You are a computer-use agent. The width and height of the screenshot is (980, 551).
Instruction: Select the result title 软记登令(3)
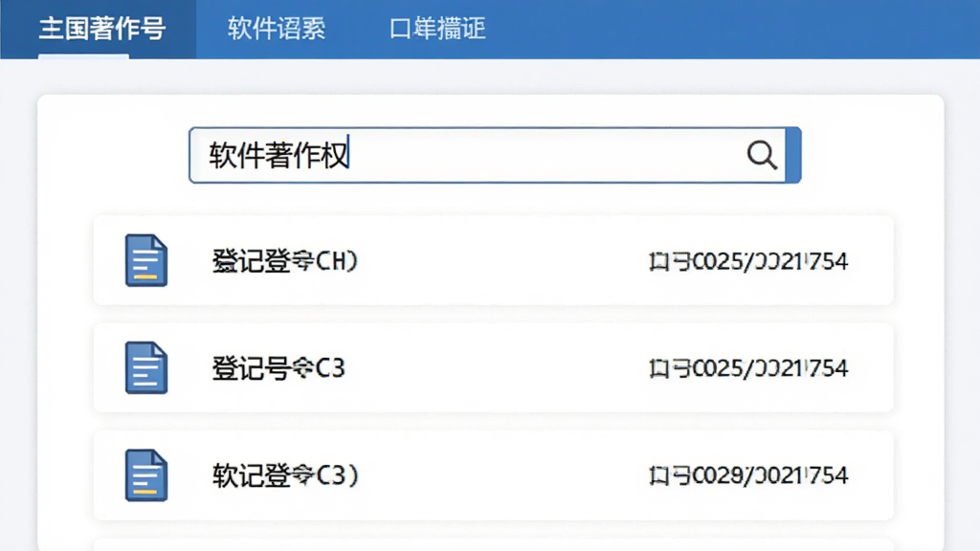coord(285,476)
